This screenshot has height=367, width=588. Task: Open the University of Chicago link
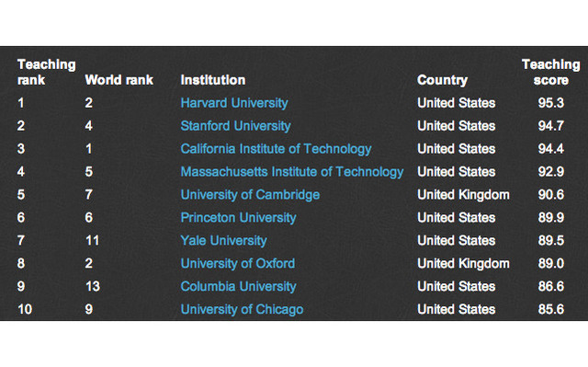[242, 309]
